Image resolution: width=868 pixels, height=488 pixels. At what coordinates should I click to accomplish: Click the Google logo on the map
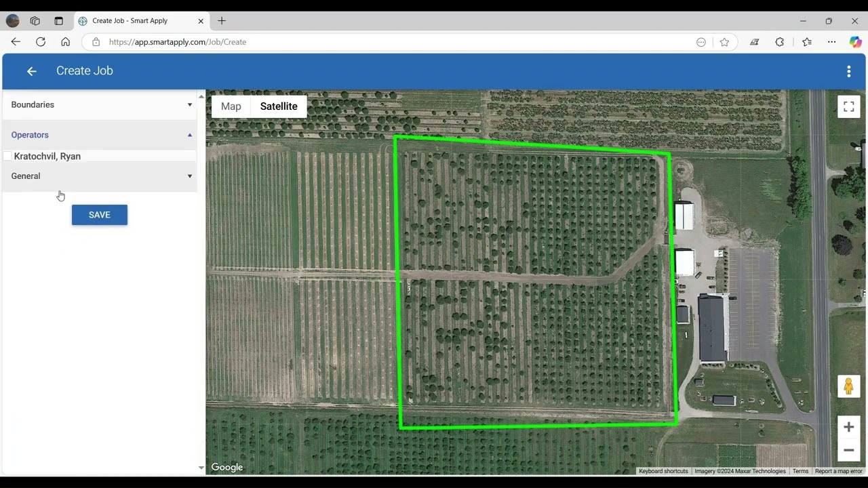click(227, 467)
